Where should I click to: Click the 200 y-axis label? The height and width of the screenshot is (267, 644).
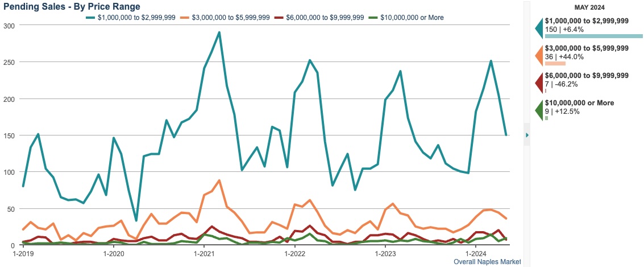click(9, 98)
